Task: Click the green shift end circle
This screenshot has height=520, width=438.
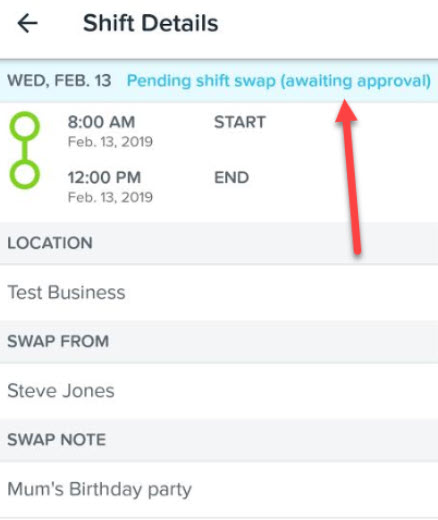Action: point(25,174)
